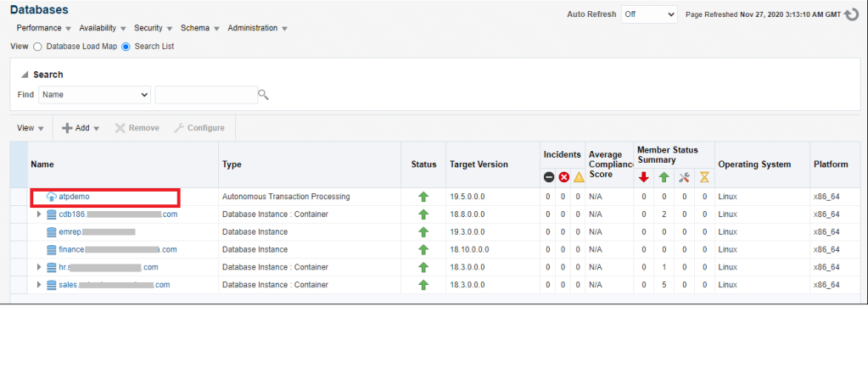
Task: Click the red down arrow member status icon
Action: click(x=643, y=177)
